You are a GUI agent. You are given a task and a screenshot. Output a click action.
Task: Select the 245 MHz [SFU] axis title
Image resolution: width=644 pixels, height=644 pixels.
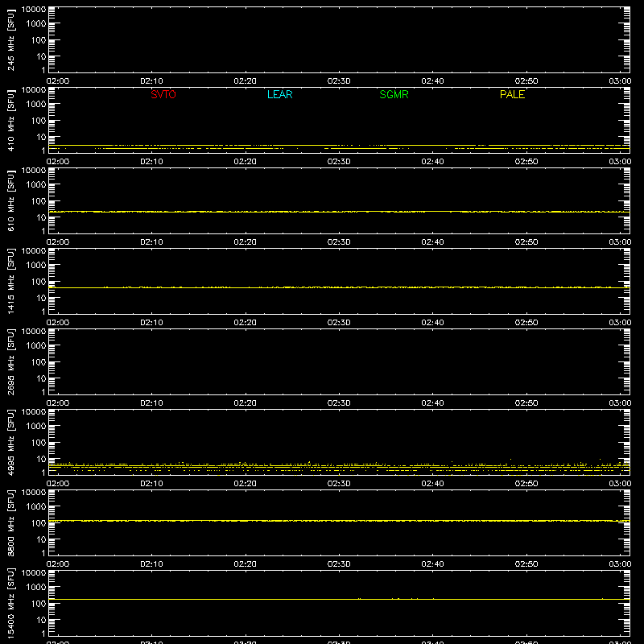click(10, 40)
